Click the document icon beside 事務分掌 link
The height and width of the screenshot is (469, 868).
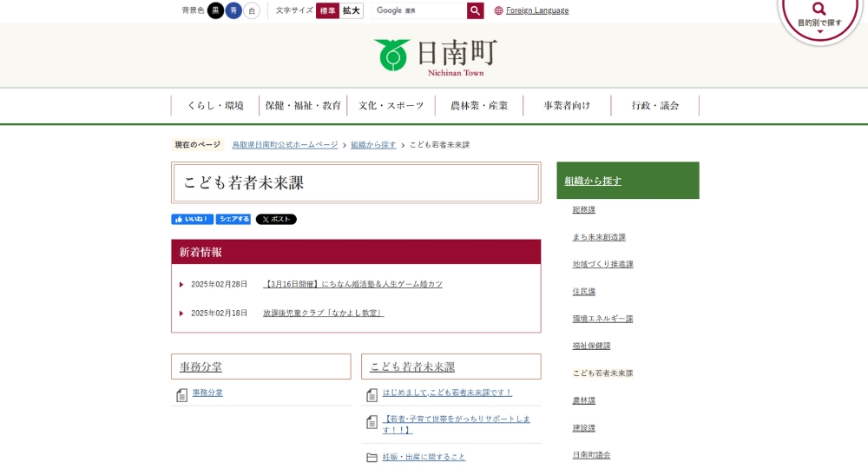pos(181,395)
